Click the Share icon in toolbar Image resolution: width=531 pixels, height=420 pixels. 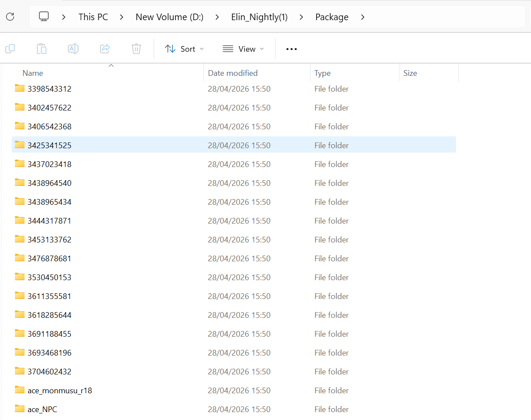tap(105, 49)
